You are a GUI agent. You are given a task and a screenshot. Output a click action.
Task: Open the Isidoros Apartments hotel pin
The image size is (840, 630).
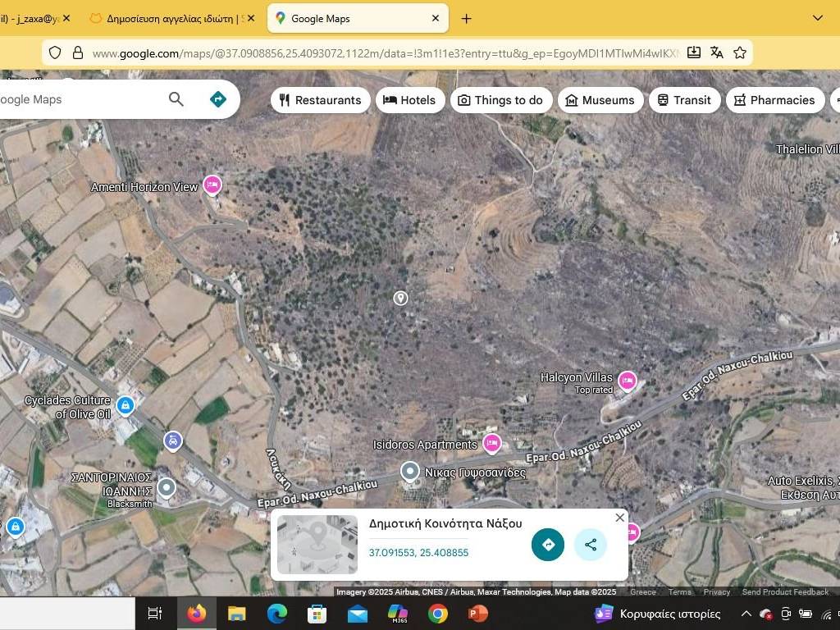[x=492, y=444]
